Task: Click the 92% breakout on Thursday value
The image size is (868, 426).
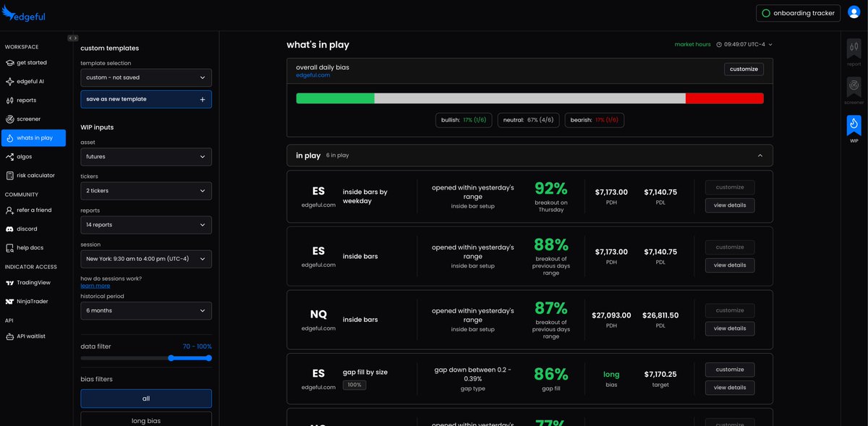Action: 551,189
